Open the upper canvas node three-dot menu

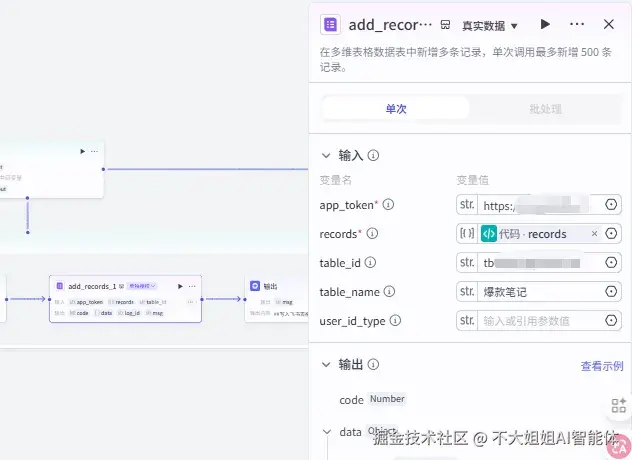click(x=94, y=151)
